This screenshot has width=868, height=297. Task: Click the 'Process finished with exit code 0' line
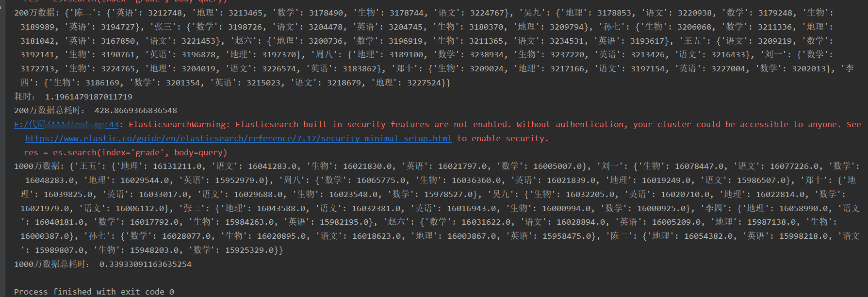(x=94, y=292)
